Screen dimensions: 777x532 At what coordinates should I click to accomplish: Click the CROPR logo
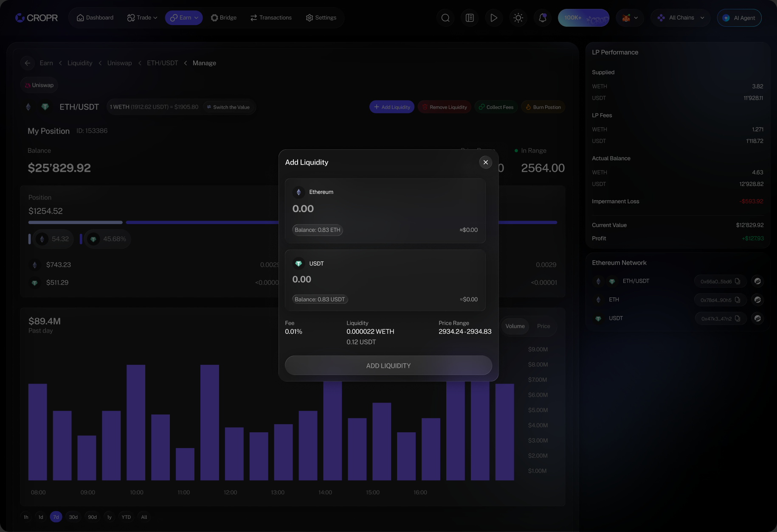tap(37, 18)
